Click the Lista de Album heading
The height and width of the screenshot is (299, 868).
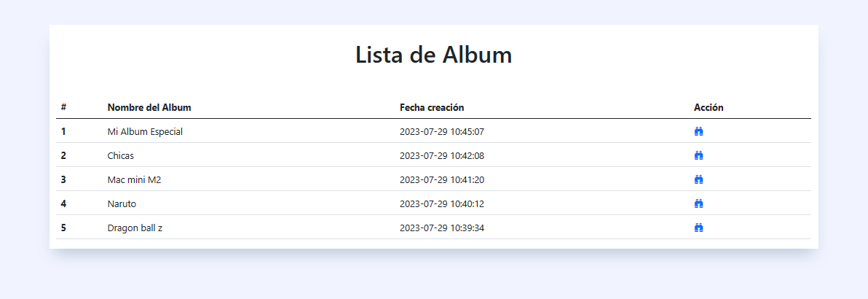click(433, 55)
